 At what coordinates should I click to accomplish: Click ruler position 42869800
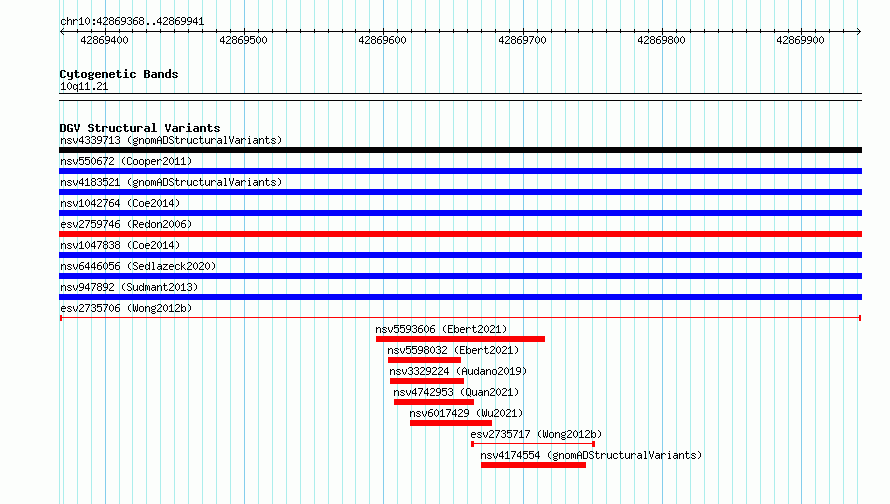(661, 40)
